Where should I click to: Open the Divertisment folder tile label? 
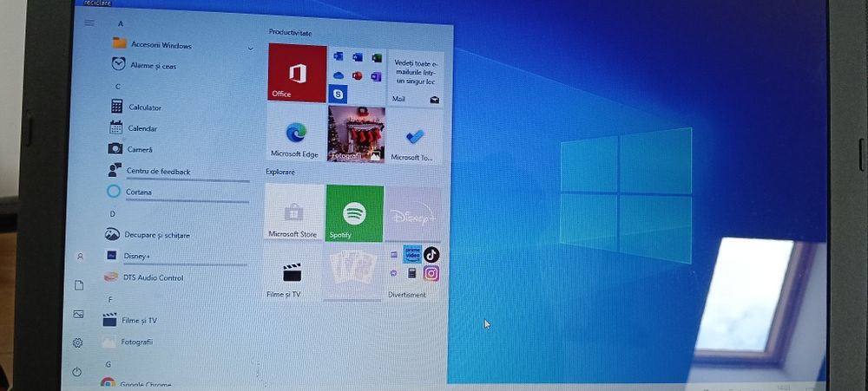(407, 295)
